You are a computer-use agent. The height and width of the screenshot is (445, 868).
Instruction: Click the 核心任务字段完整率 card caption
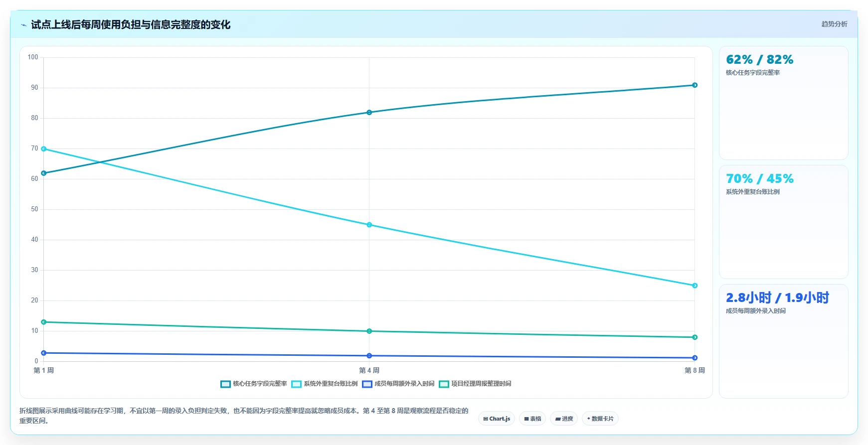tap(753, 73)
